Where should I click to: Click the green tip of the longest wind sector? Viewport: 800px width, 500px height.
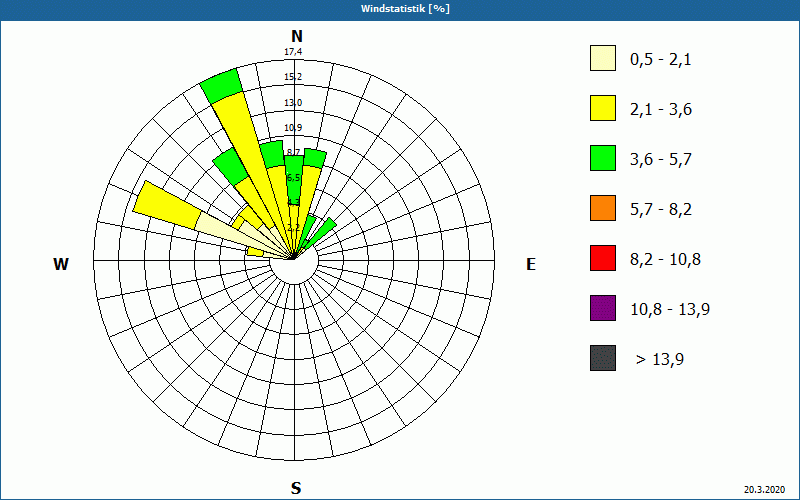[x=220, y=86]
